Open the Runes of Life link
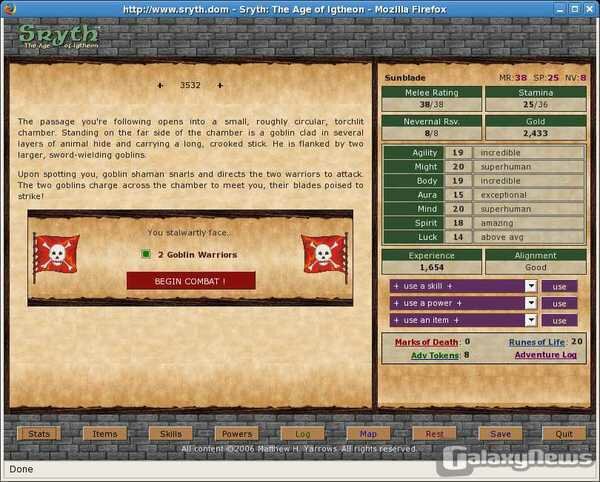Viewport: 600px width, 482px height. tap(536, 342)
